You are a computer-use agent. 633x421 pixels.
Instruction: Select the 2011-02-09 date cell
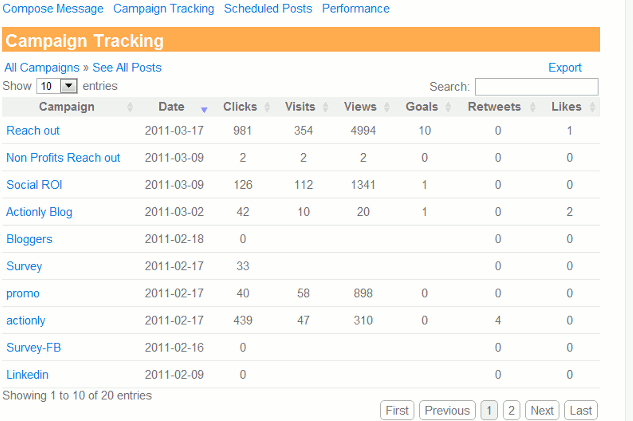tap(174, 375)
